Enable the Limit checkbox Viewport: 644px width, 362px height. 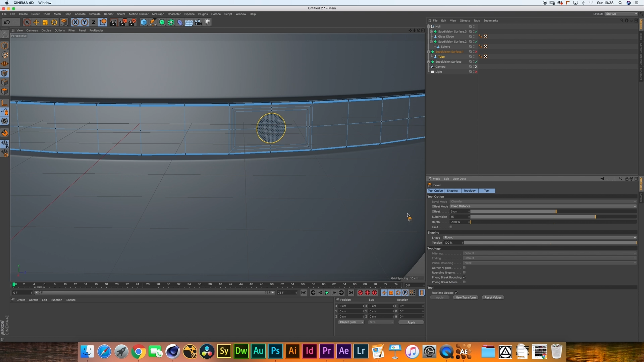coord(451,227)
